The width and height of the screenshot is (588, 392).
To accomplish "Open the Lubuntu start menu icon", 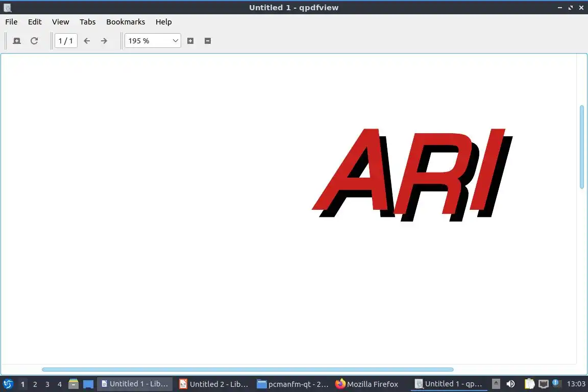I will [x=8, y=384].
